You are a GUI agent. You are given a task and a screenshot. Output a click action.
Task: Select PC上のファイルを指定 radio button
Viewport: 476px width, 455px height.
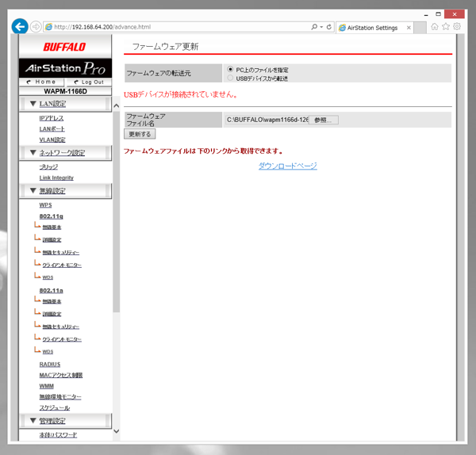[230, 70]
